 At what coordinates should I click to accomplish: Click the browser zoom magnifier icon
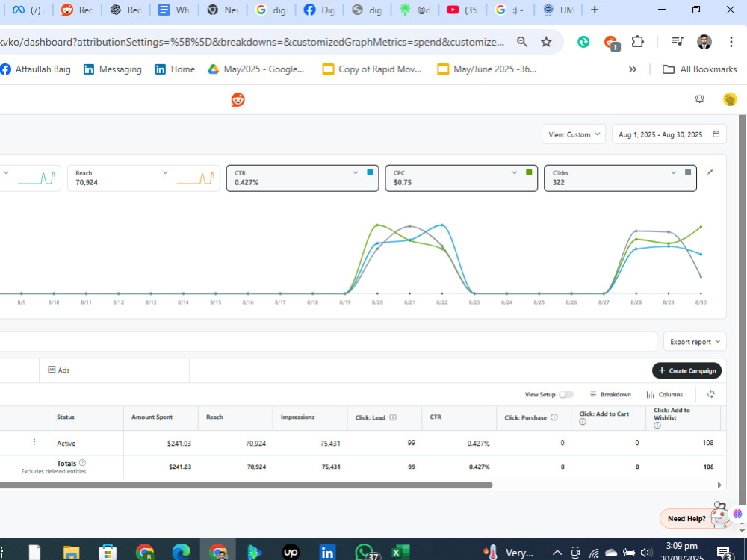click(521, 42)
